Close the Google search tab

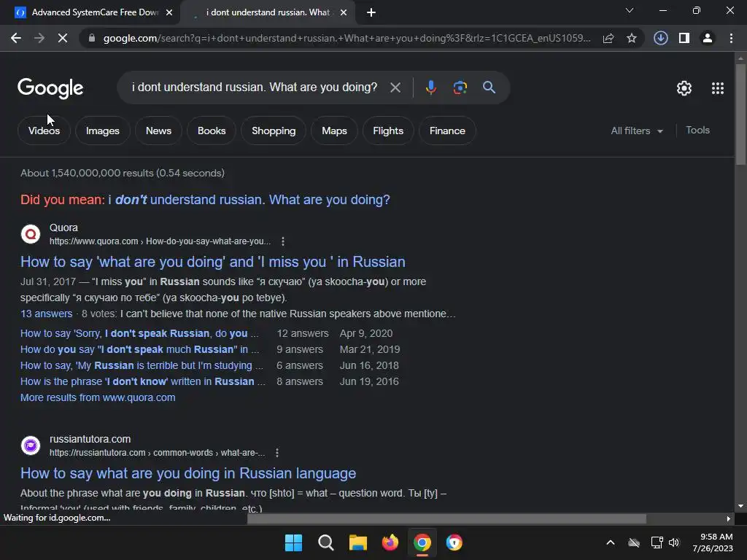(x=344, y=12)
